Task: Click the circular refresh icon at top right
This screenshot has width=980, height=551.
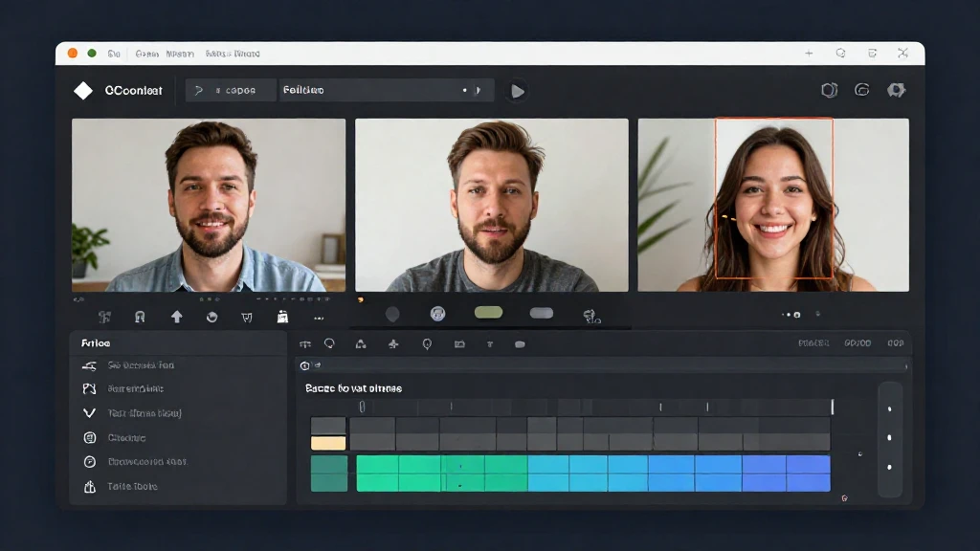Action: (862, 90)
